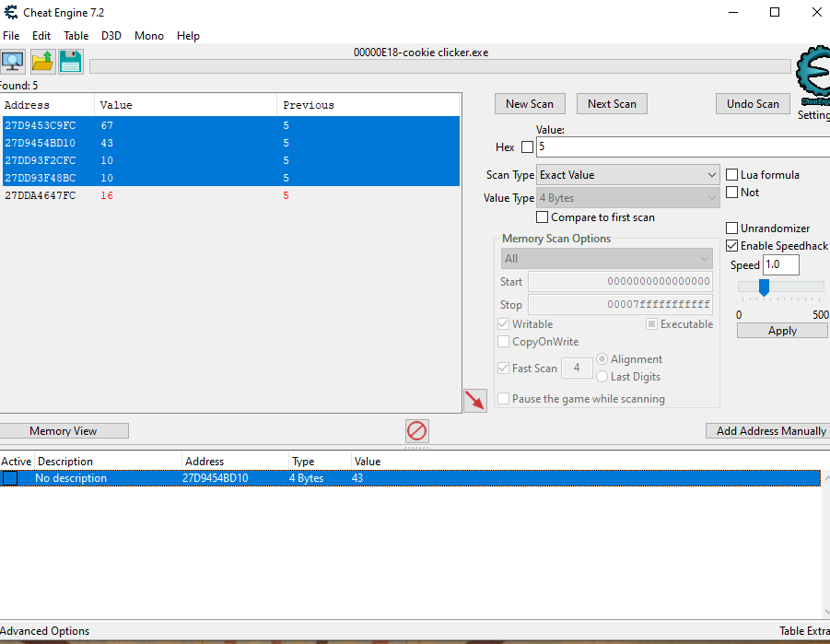This screenshot has height=644, width=830.
Task: Open the Mono menu
Action: click(148, 36)
